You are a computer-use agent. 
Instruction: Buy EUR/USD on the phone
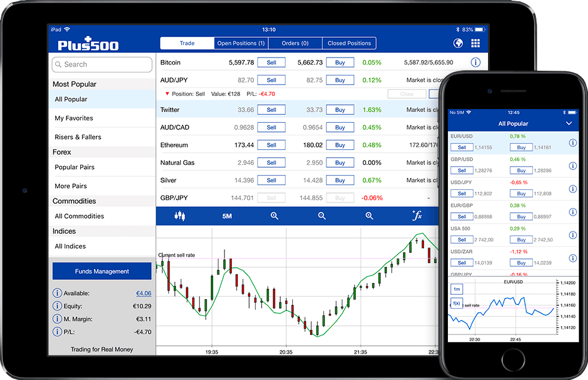click(522, 147)
